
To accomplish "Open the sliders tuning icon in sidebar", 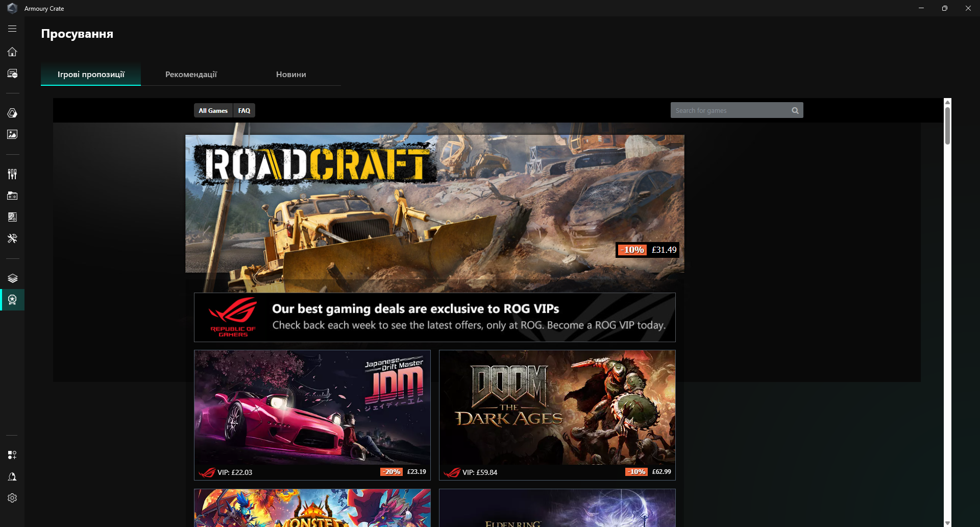I will pyautogui.click(x=12, y=174).
